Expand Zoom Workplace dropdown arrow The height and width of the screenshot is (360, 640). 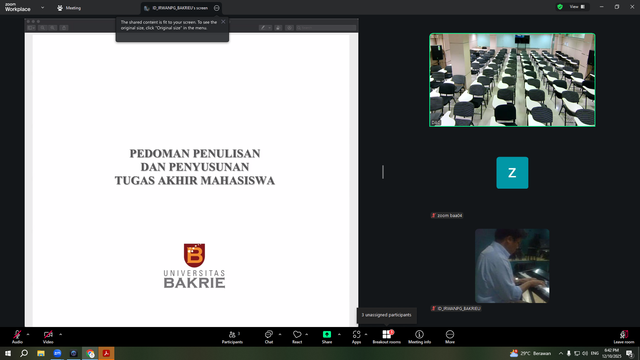[x=42, y=7]
